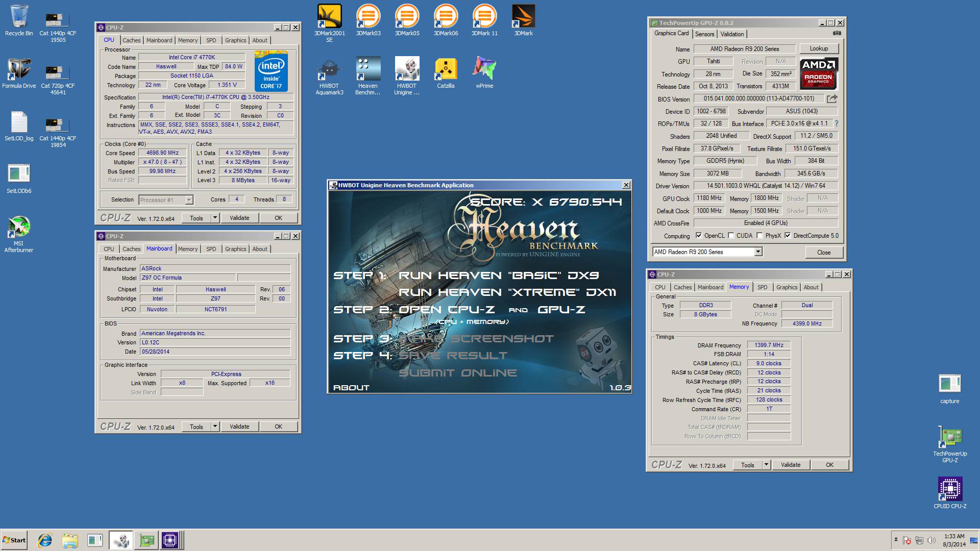Click the volume icon in system tray

click(931, 540)
